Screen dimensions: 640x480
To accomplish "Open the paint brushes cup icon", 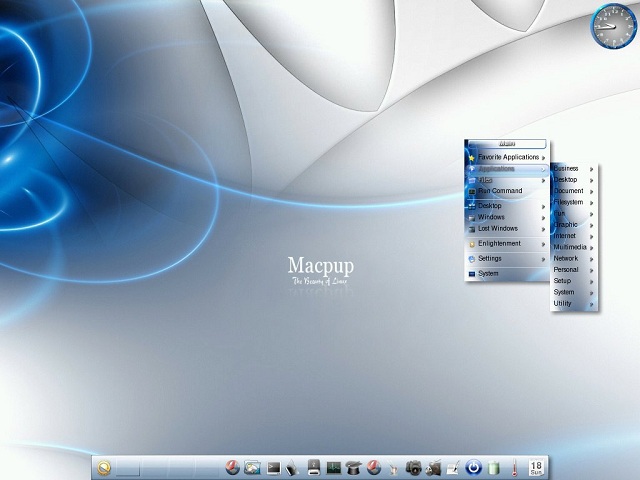I will click(393, 469).
